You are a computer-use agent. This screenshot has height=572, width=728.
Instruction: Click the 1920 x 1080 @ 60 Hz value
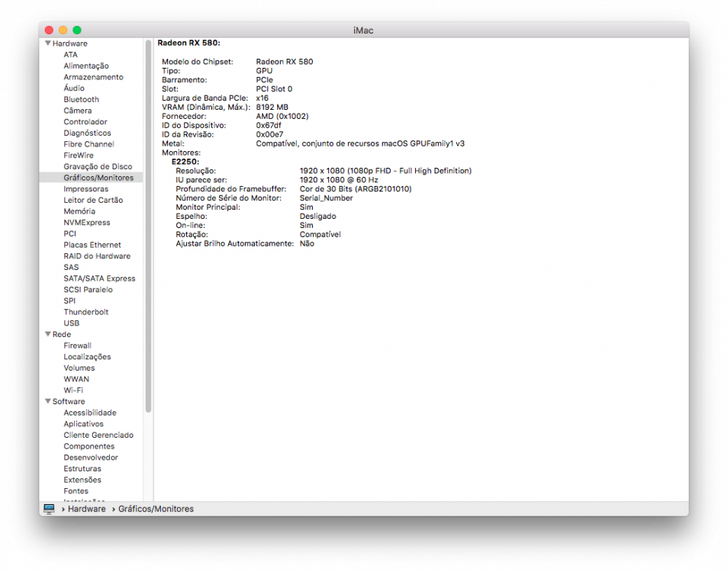[339, 180]
